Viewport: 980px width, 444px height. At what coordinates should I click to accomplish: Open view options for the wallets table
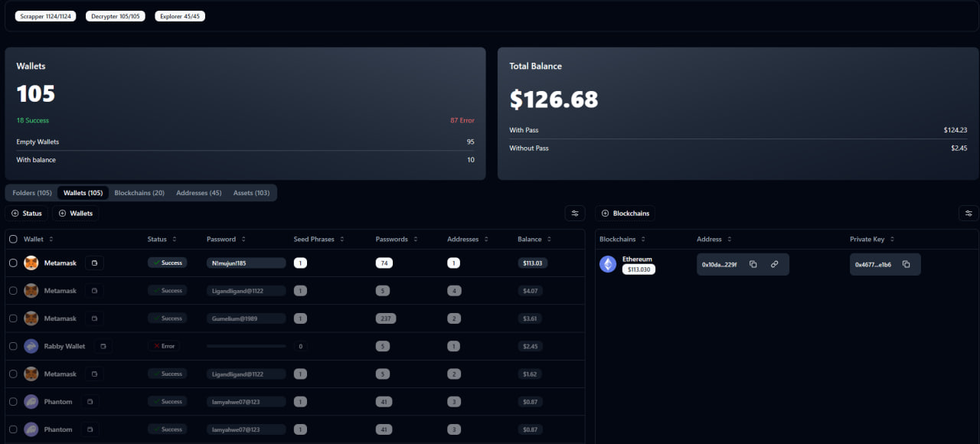pyautogui.click(x=574, y=213)
